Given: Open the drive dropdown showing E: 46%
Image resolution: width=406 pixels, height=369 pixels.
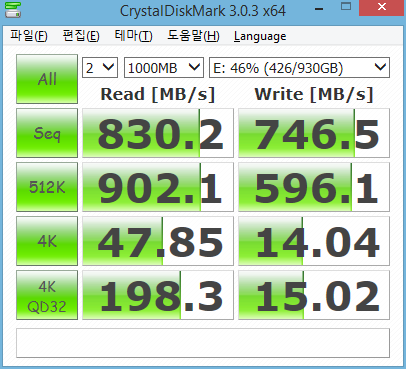Looking at the screenshot, I should tap(299, 68).
